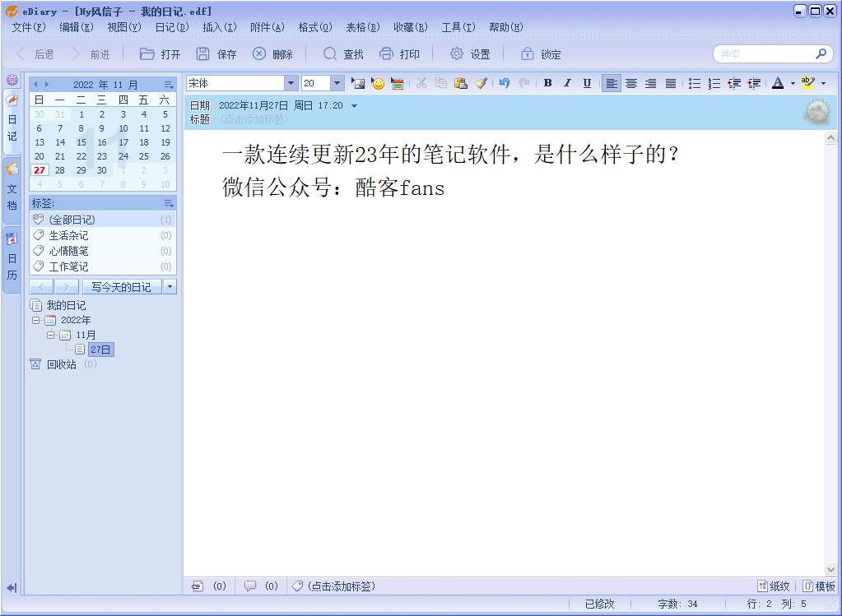Center align the text
This screenshot has width=842, height=616.
click(x=631, y=83)
